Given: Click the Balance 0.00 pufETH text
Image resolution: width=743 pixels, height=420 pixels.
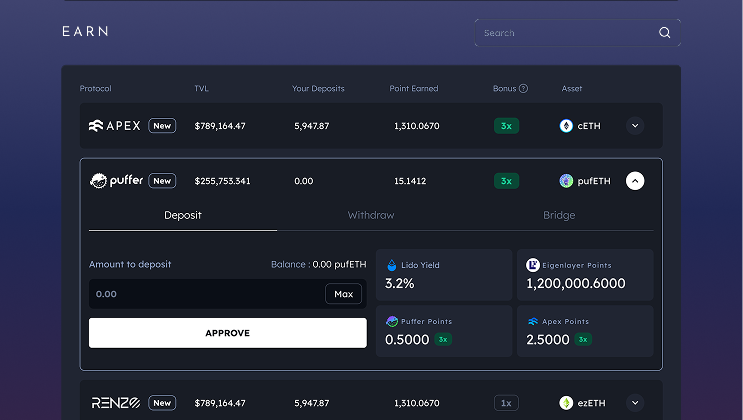Looking at the screenshot, I should (318, 265).
